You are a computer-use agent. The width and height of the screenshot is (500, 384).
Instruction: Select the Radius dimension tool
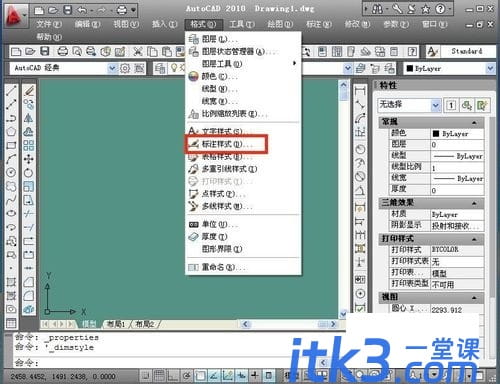(360, 149)
